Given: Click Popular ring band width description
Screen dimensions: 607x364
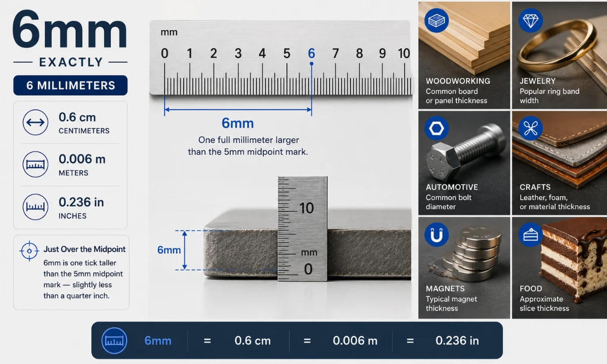Looking at the screenshot, I should coord(549,96).
